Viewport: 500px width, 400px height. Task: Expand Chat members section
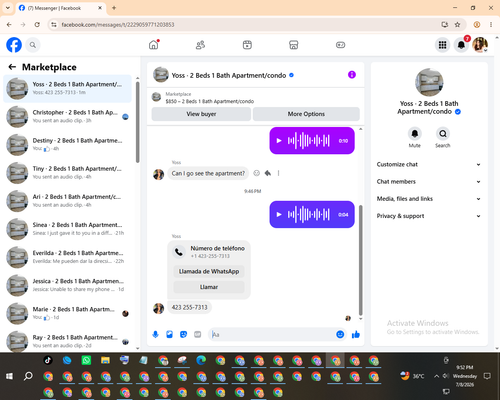428,182
